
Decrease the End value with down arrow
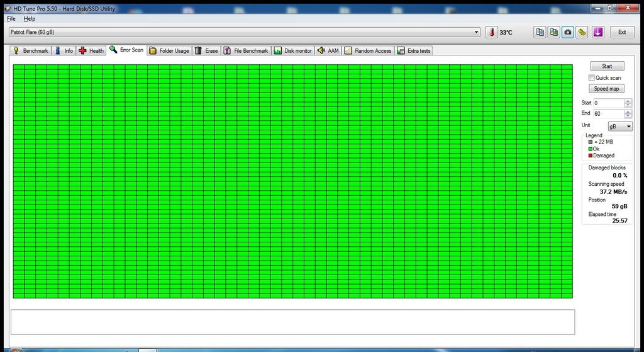tap(628, 116)
